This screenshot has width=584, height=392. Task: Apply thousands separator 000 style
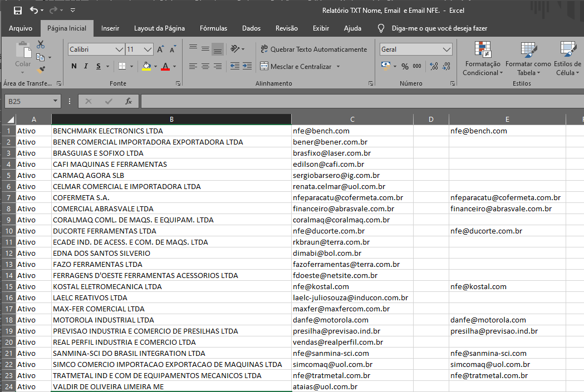coord(417,66)
